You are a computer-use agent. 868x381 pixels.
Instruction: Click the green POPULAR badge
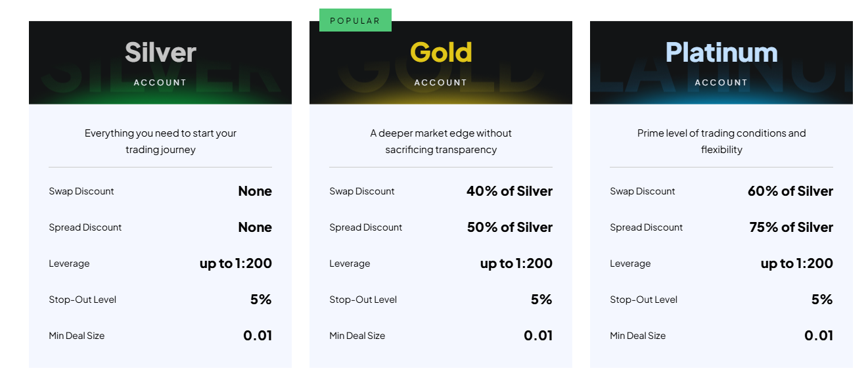click(355, 20)
